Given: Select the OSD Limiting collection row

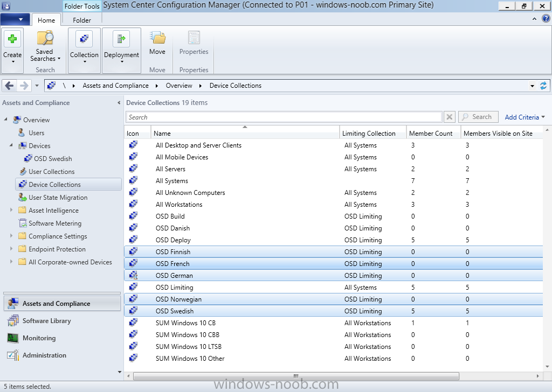Looking at the screenshot, I should click(333, 287).
